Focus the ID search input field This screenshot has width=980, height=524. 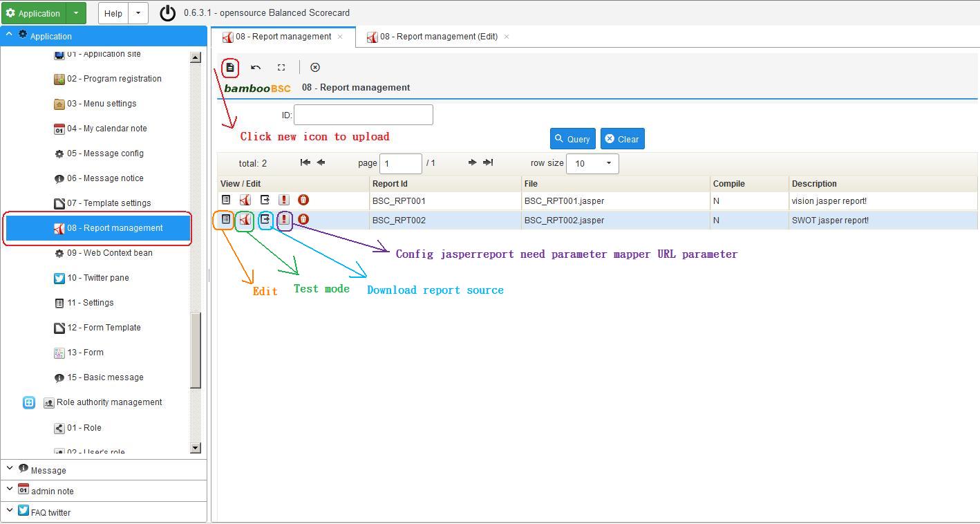364,115
